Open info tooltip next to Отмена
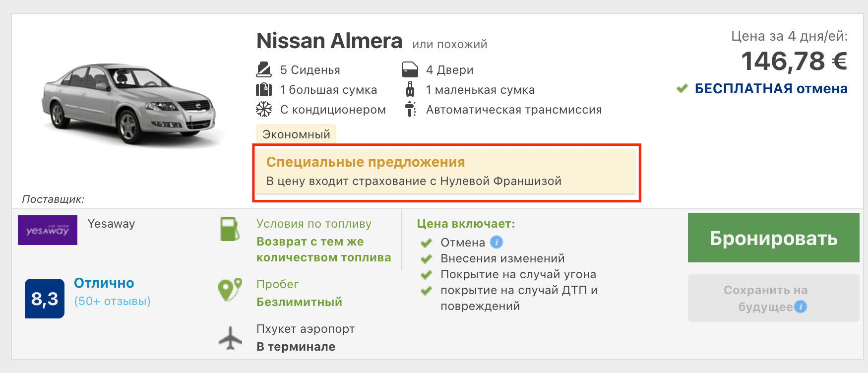The image size is (868, 373). (x=496, y=242)
